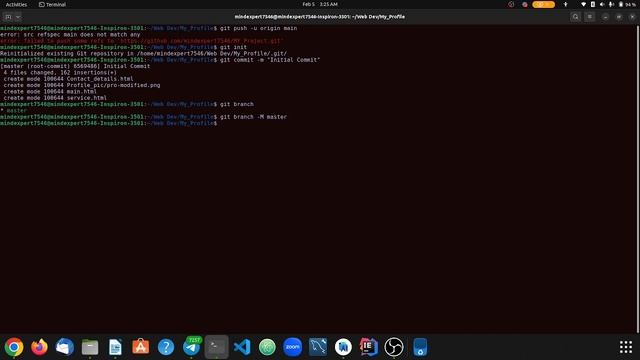Click the 'create mode 100644 service.html' line
Viewport: 640px width, 360px height.
click(55, 98)
